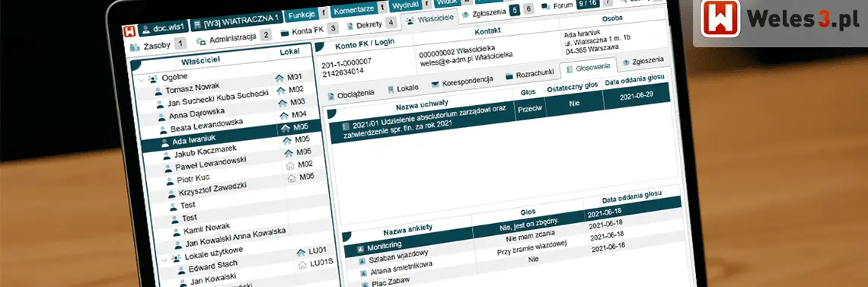Click the Zasoby buildings icon
This screenshot has width=868, height=287.
pos(135,47)
